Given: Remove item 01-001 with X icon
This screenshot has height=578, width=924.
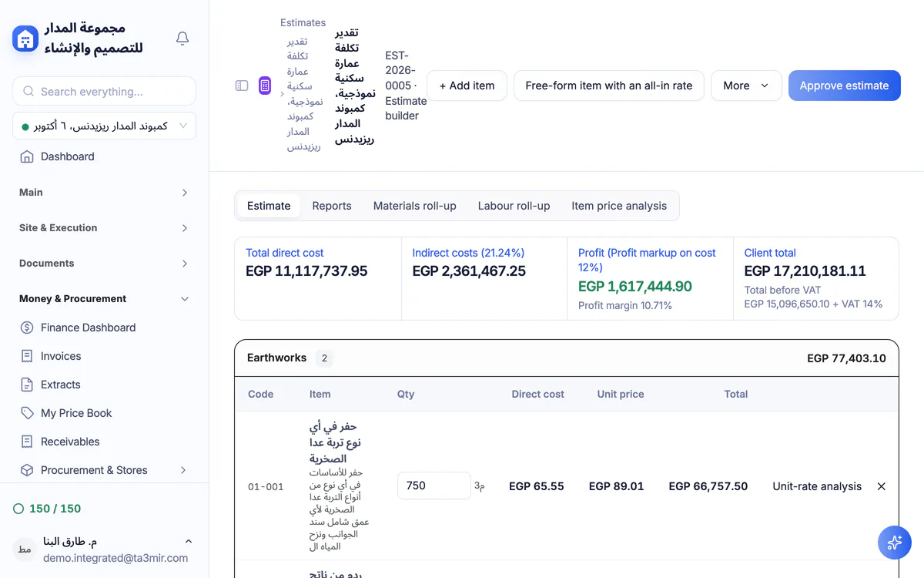Looking at the screenshot, I should pyautogui.click(x=882, y=486).
